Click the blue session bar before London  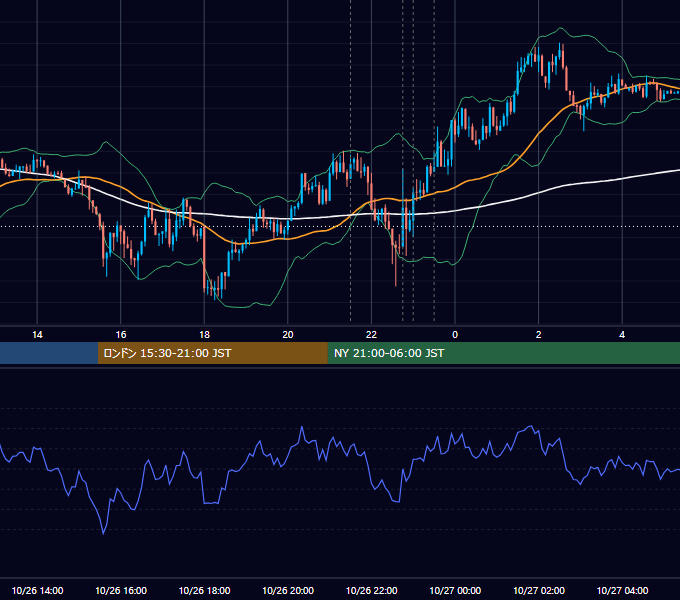49,353
